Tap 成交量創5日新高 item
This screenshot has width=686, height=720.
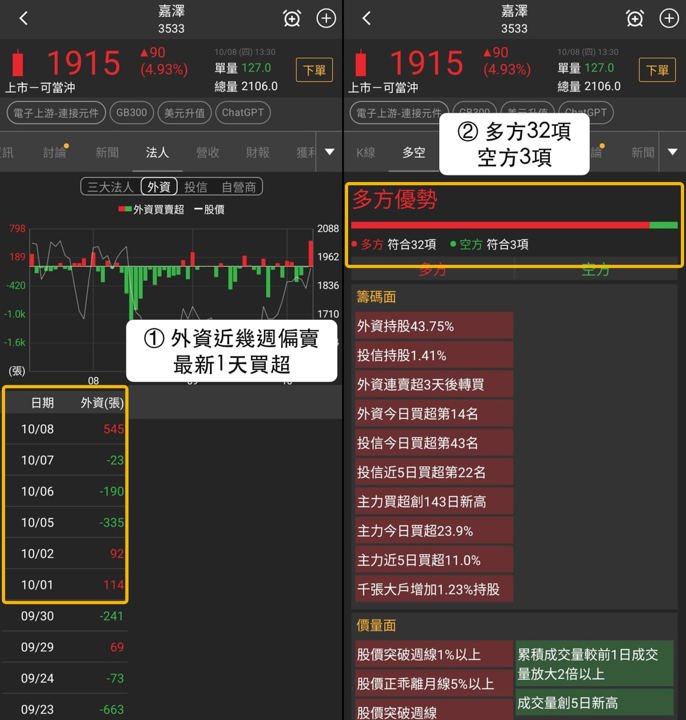[x=595, y=703]
